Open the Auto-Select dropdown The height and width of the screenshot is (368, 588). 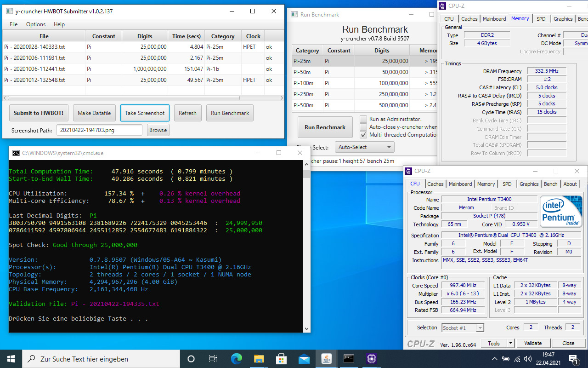click(x=365, y=147)
